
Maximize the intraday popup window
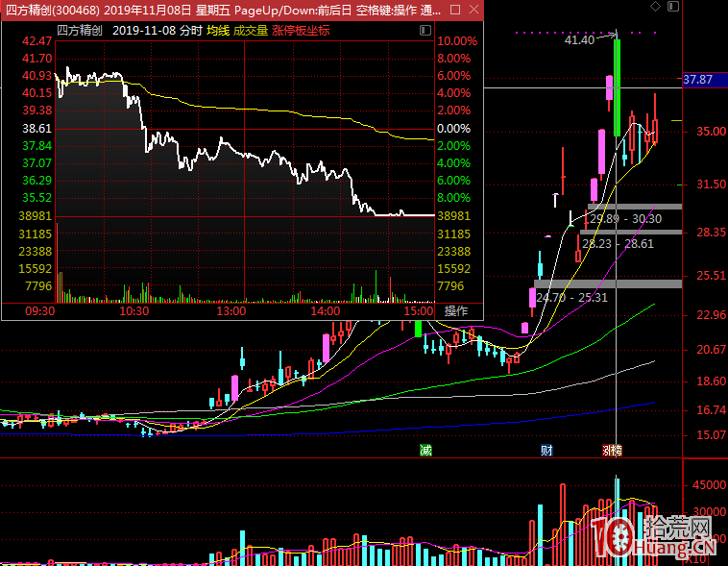click(x=455, y=10)
